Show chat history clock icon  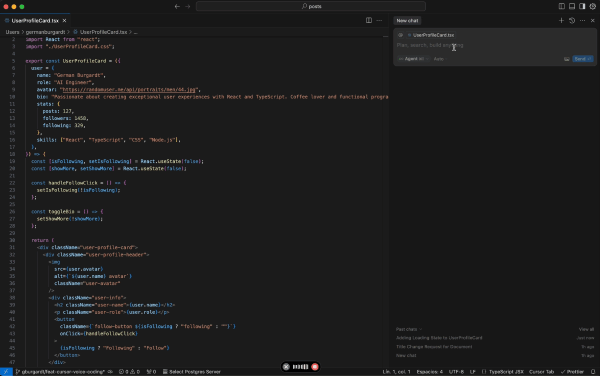point(572,20)
